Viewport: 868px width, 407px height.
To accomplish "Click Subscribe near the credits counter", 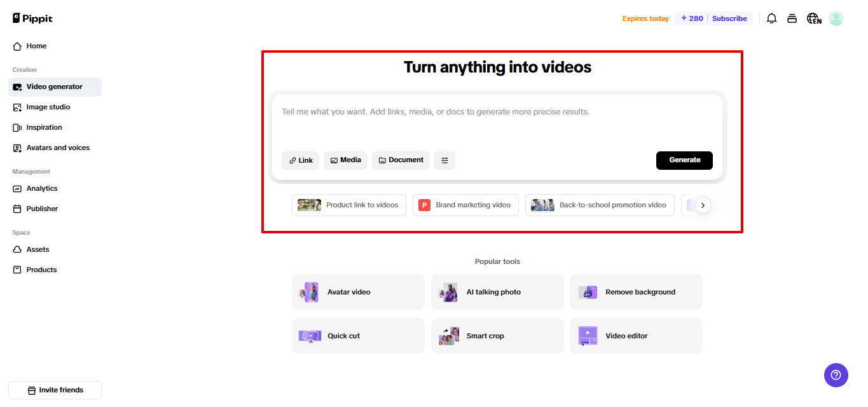I will [x=729, y=18].
